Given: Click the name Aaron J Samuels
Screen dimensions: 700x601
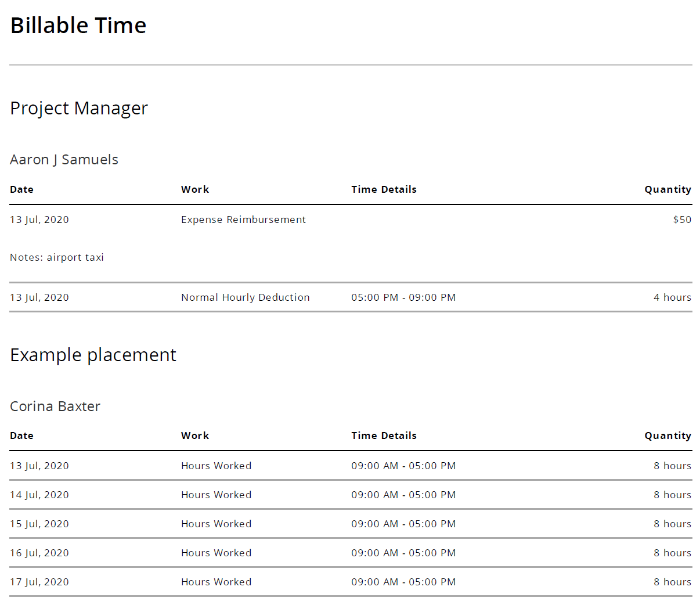Looking at the screenshot, I should pos(64,160).
